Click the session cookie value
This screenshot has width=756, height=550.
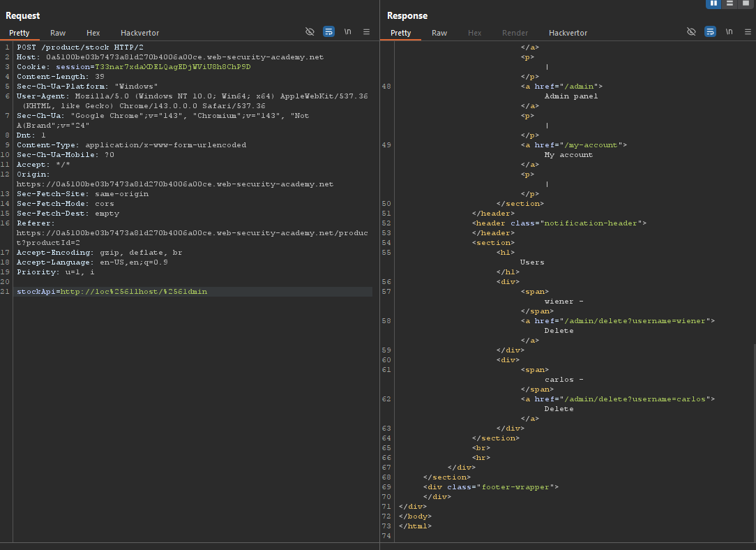tap(172, 67)
